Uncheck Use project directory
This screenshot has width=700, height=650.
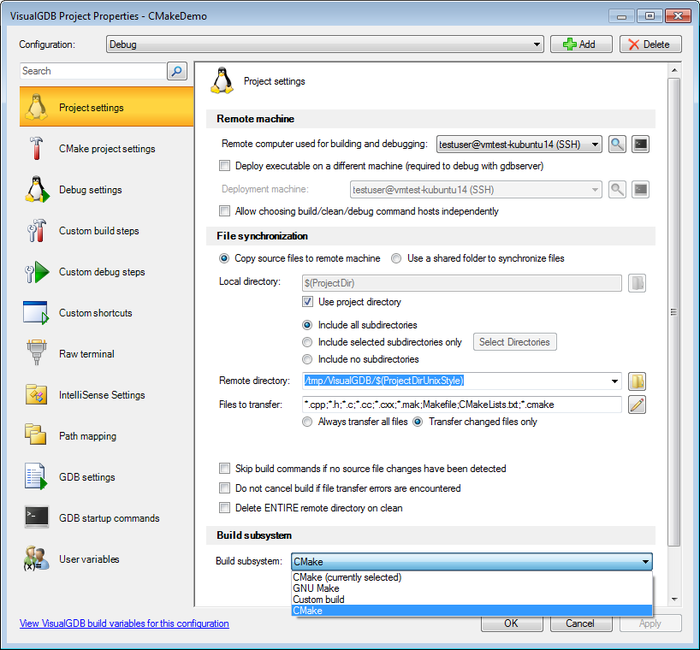point(308,302)
